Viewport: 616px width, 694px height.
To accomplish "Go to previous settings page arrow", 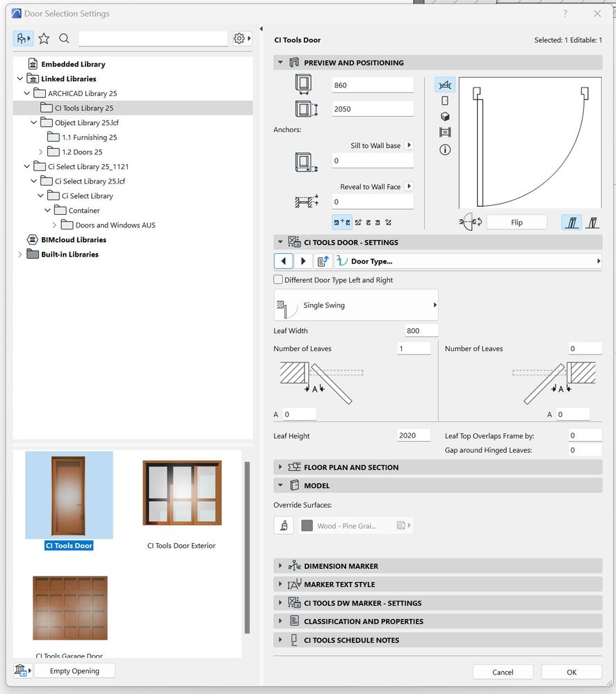I will tap(284, 261).
